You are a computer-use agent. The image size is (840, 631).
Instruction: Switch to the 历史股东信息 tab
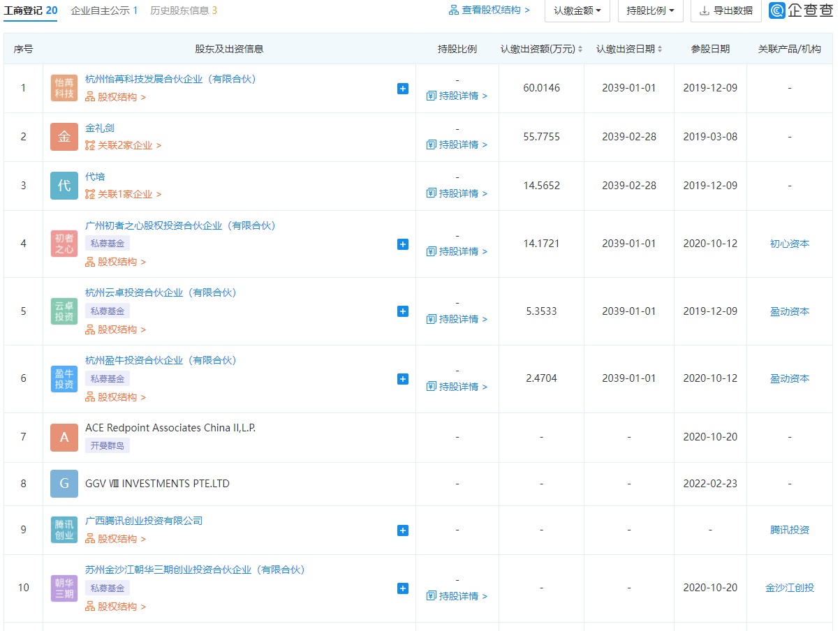coord(184,10)
